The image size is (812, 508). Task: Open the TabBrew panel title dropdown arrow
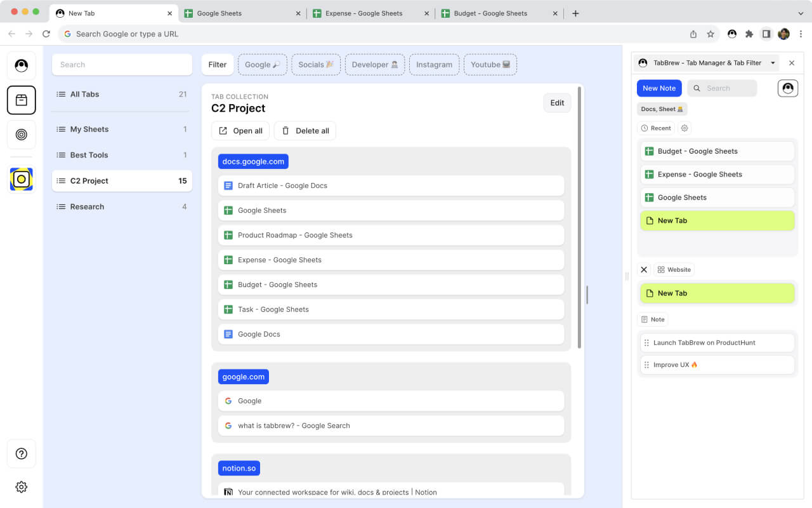[x=773, y=63]
